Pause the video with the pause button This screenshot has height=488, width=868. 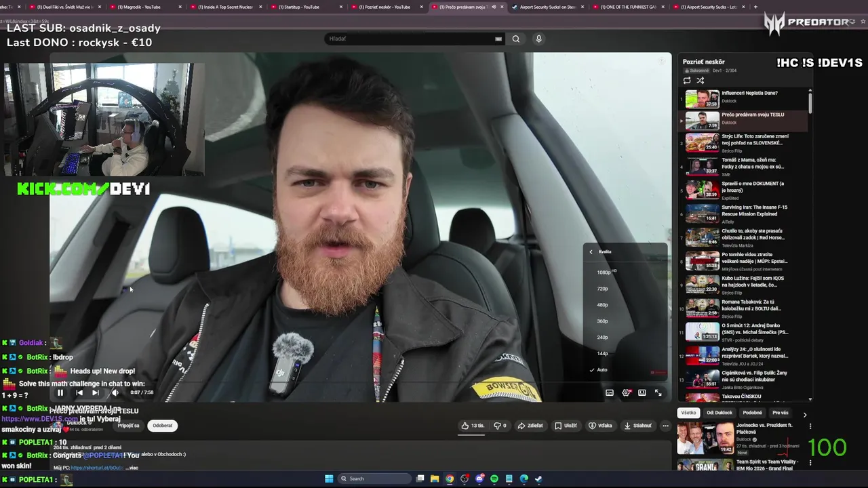tap(60, 392)
